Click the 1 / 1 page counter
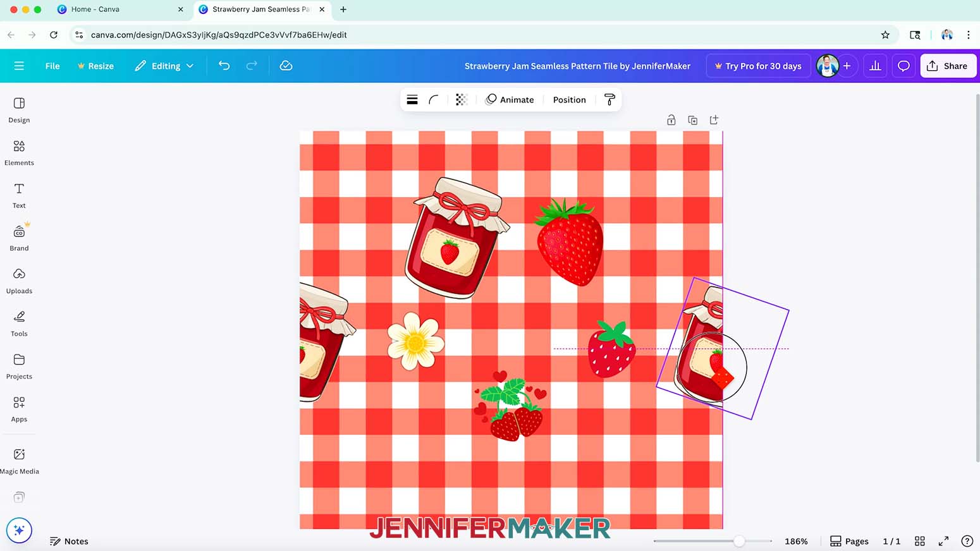The image size is (980, 551). tap(891, 541)
